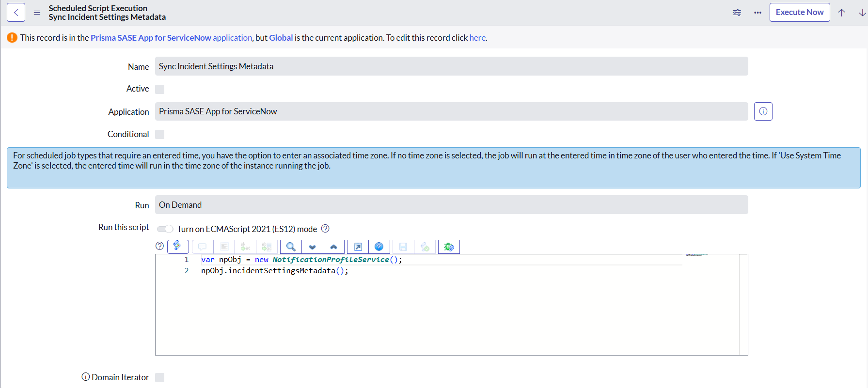Click the blue editor help icon
The width and height of the screenshot is (868, 388).
click(x=379, y=247)
